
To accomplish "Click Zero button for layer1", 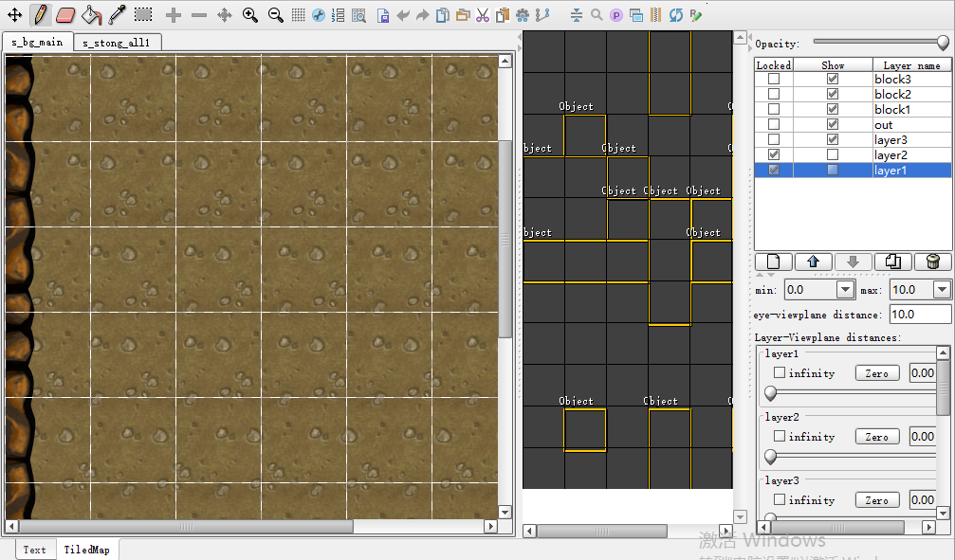I will [877, 373].
